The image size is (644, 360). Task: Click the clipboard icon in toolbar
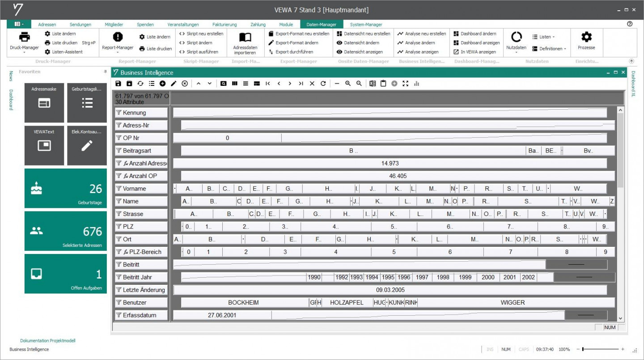(383, 83)
